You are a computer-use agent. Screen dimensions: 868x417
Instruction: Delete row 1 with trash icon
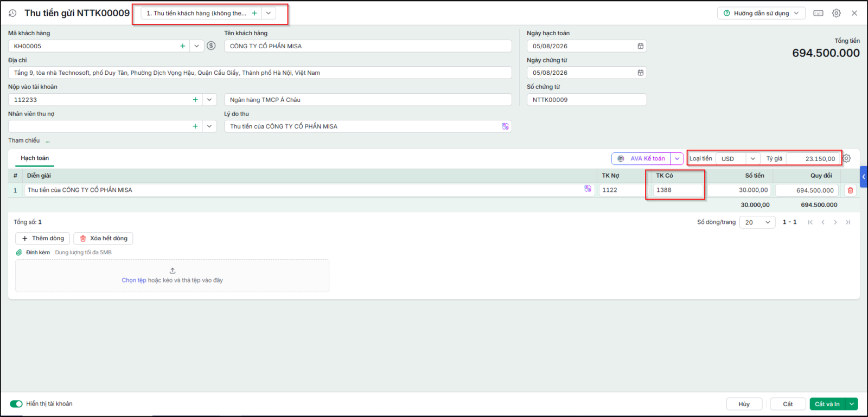click(850, 190)
